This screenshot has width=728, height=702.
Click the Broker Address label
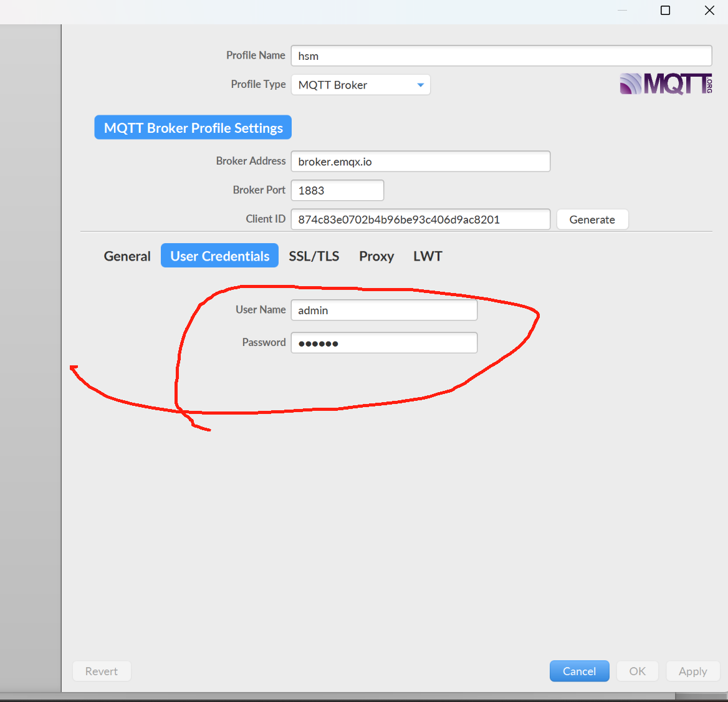[251, 161]
